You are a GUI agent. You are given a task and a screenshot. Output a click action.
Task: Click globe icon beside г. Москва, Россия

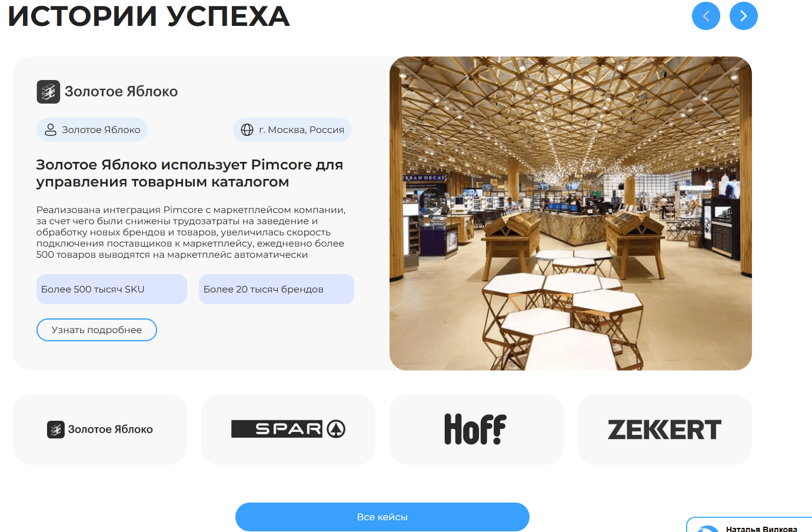(247, 129)
